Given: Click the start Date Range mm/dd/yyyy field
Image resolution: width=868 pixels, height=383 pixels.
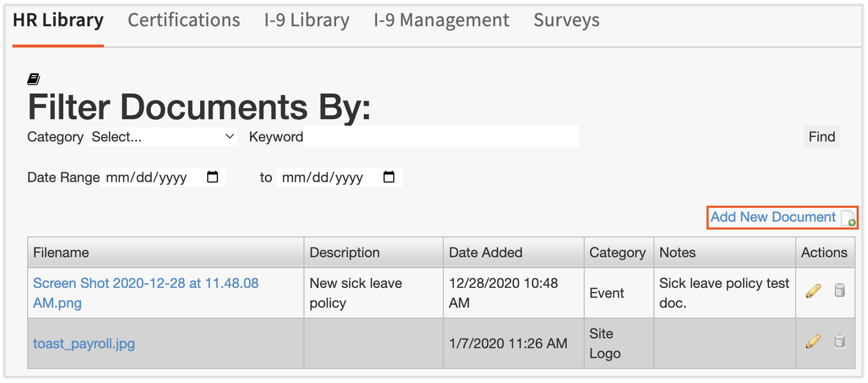Looking at the screenshot, I should click(147, 177).
